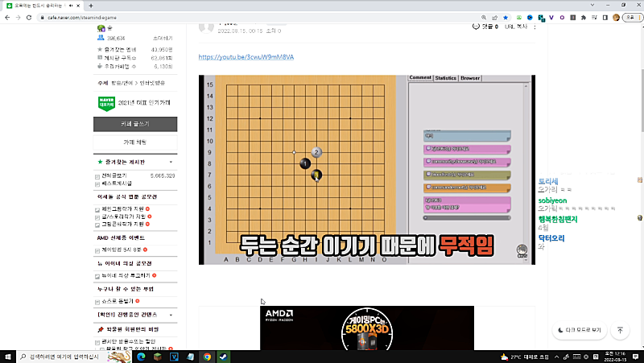Click the white stone numbered 2

point(316,152)
